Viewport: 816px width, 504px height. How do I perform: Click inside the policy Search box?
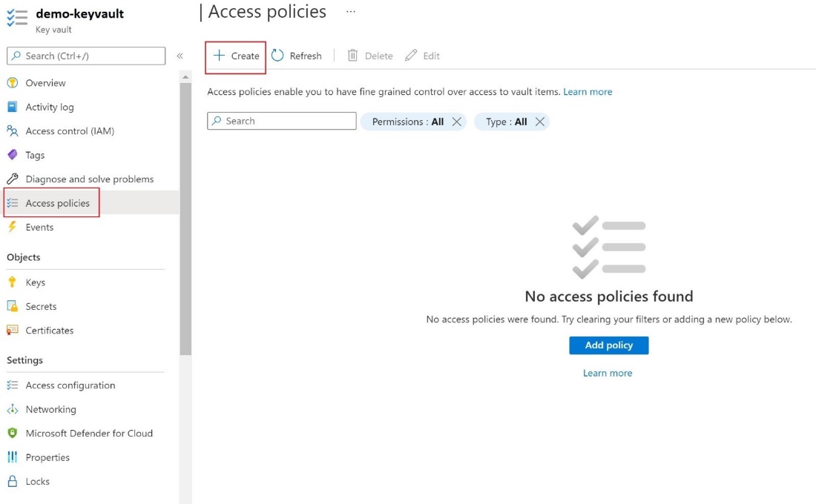click(282, 121)
